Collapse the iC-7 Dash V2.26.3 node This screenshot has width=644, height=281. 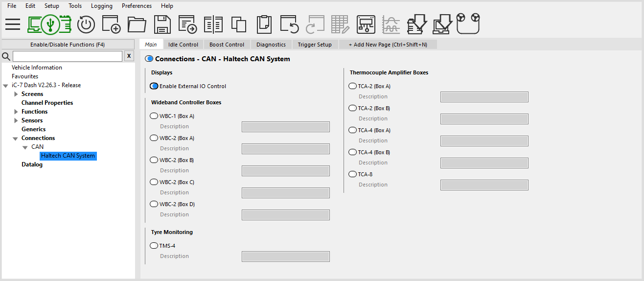coord(5,86)
